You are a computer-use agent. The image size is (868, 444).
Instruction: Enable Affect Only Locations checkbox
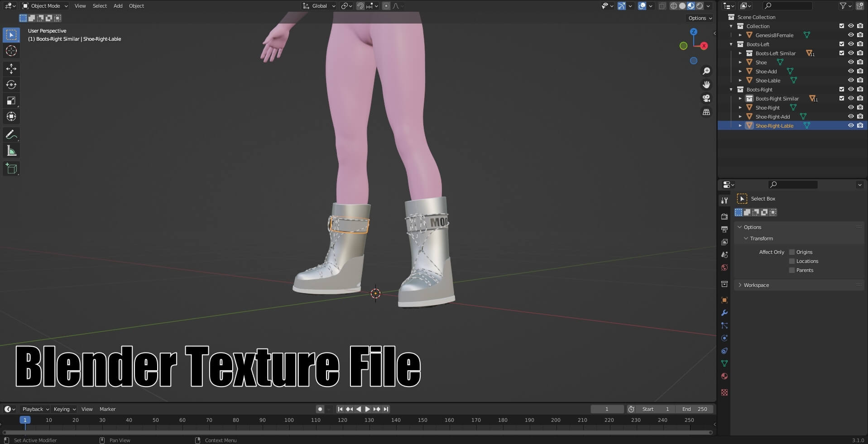(x=792, y=261)
